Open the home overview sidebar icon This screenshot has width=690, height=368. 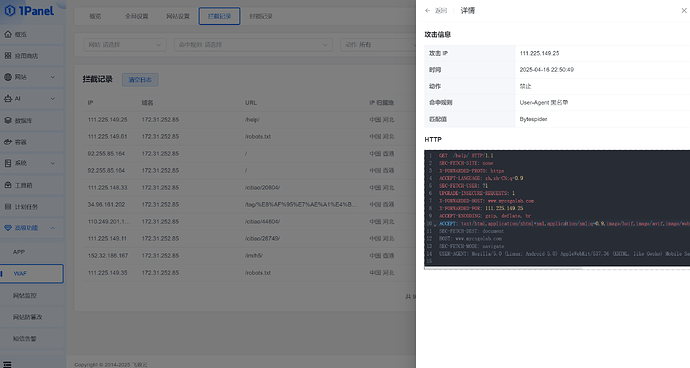pyautogui.click(x=8, y=34)
